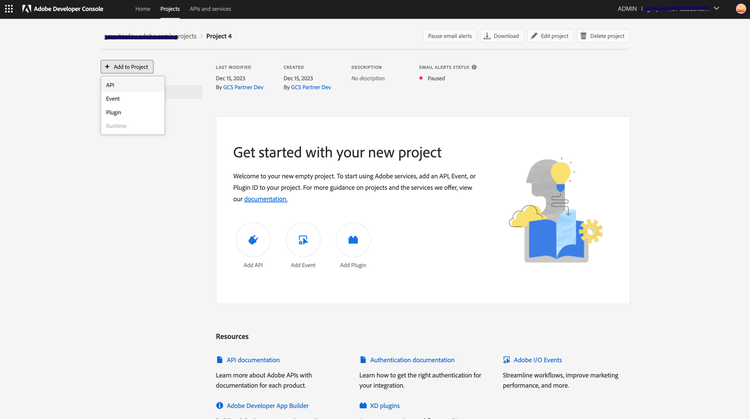Screen dimensions: 750x419
Task: Expand the ADMIN organization dropdown
Action: (716, 8)
